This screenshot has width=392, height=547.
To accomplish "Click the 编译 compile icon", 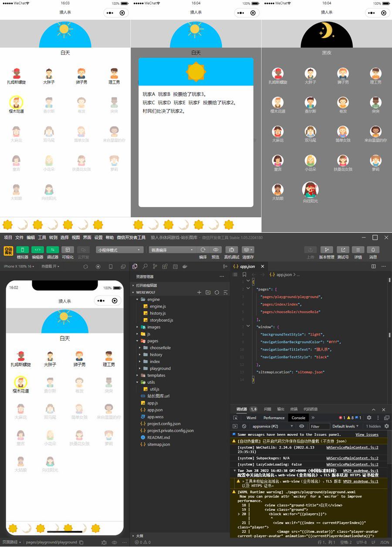I will click(x=203, y=249).
